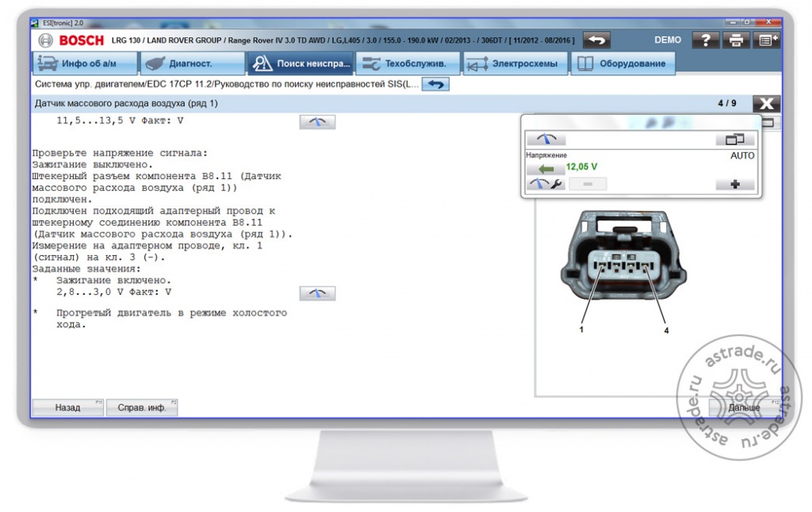The image size is (812, 512).
Task: Click the Назад button
Action: [68, 407]
